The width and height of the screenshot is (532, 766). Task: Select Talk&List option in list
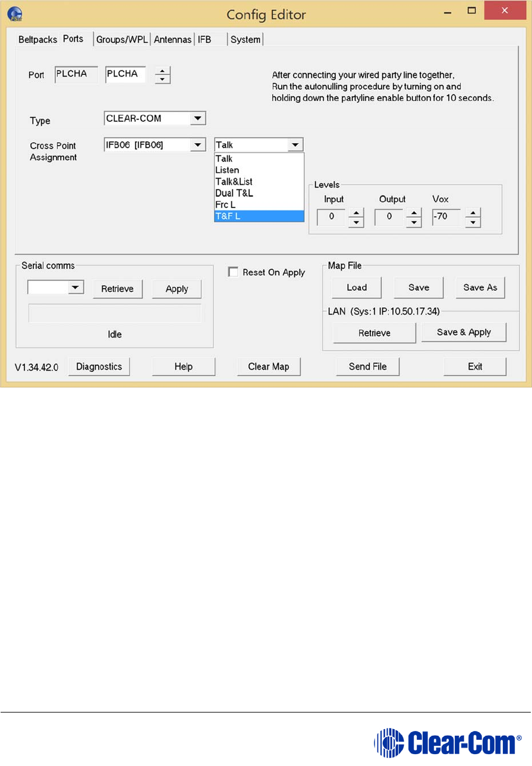[x=259, y=181]
